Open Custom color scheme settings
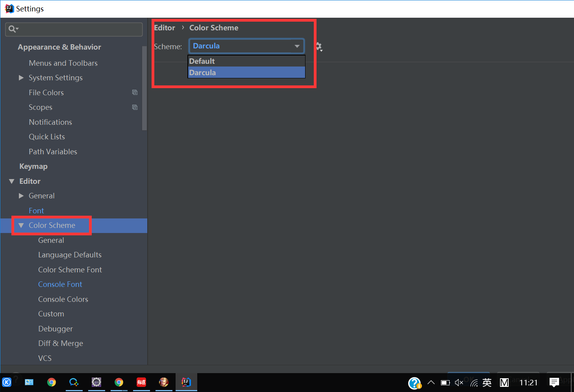Viewport: 574px width, 392px height. [51, 314]
